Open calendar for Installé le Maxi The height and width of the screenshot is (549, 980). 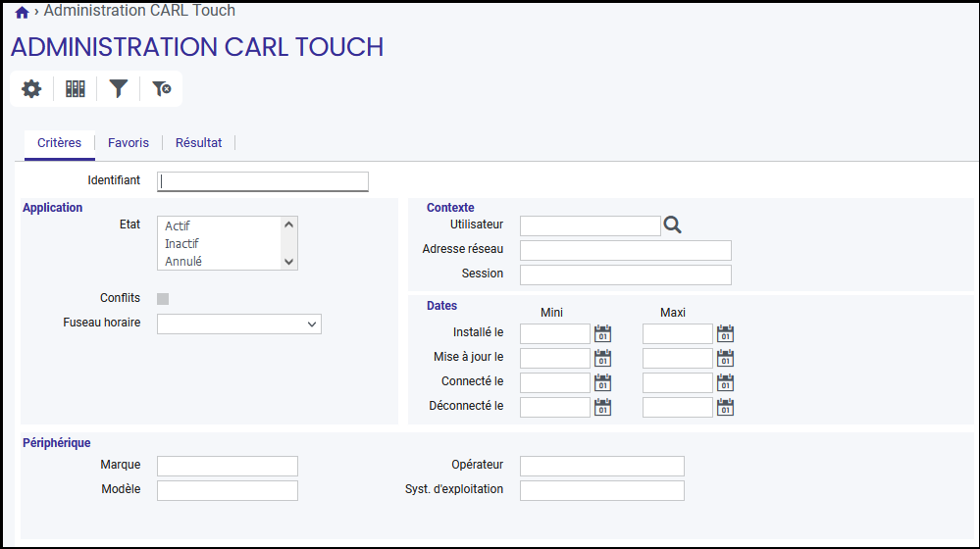(725, 333)
